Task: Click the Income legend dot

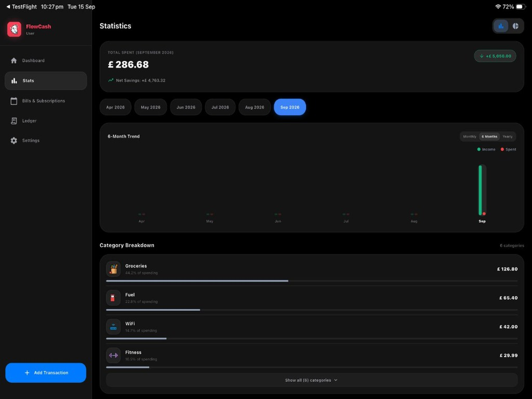Action: tap(479, 149)
